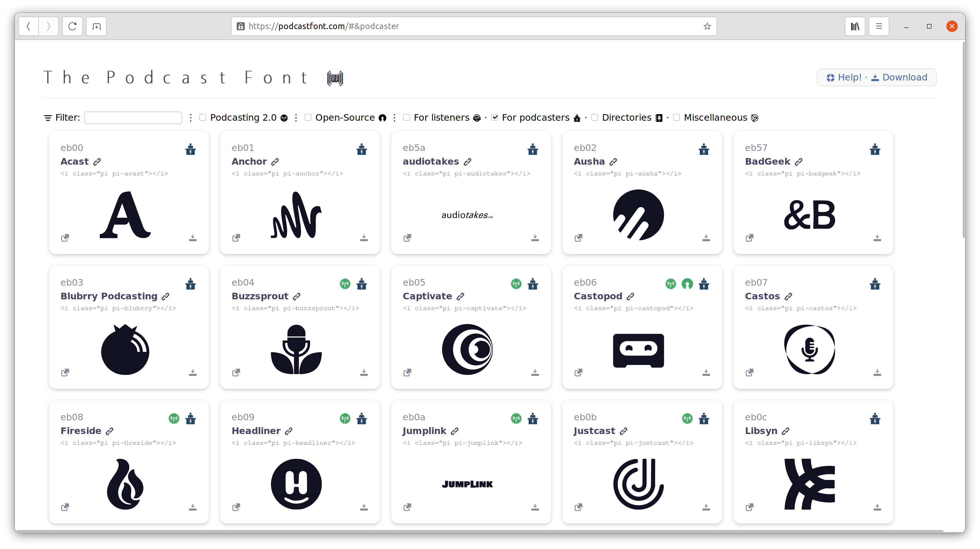Open the browser hamburger menu

click(x=879, y=26)
